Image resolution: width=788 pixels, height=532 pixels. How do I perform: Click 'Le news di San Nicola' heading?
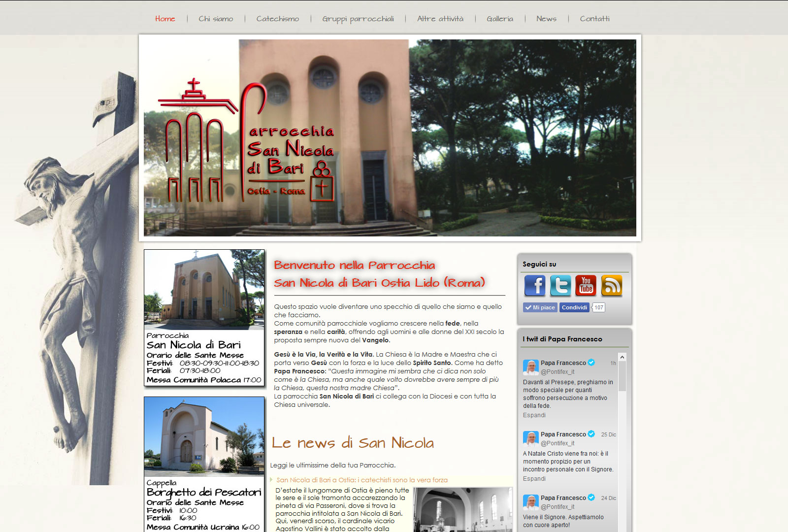click(x=353, y=443)
